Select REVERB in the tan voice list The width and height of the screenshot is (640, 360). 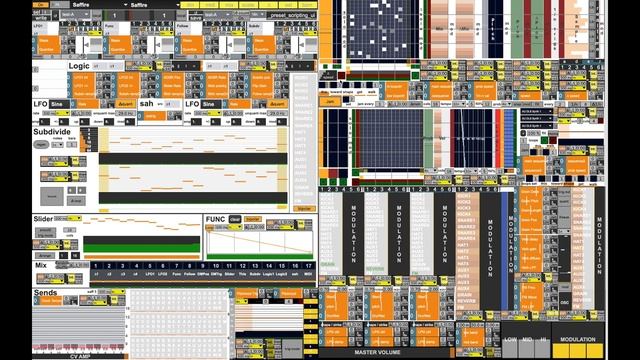(466, 301)
